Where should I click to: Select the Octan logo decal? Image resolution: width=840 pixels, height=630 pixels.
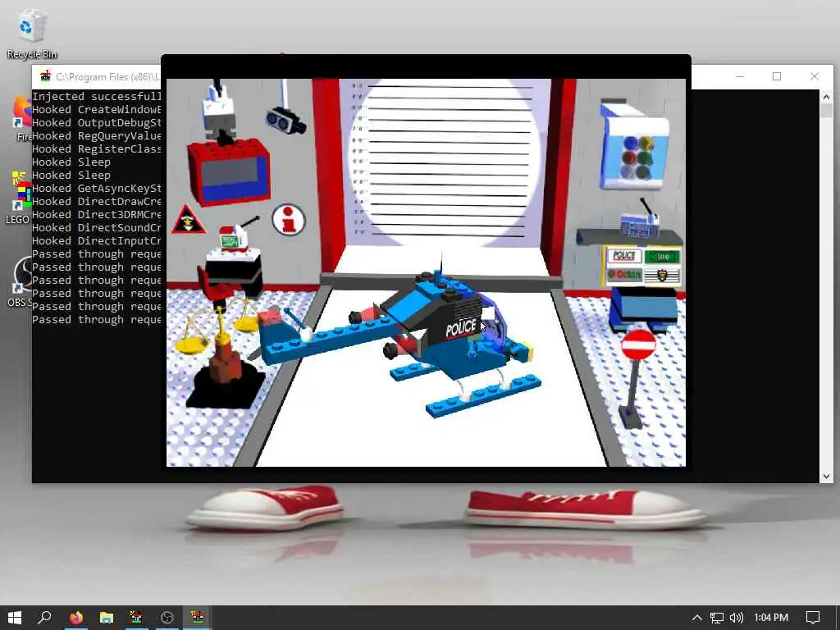624,274
